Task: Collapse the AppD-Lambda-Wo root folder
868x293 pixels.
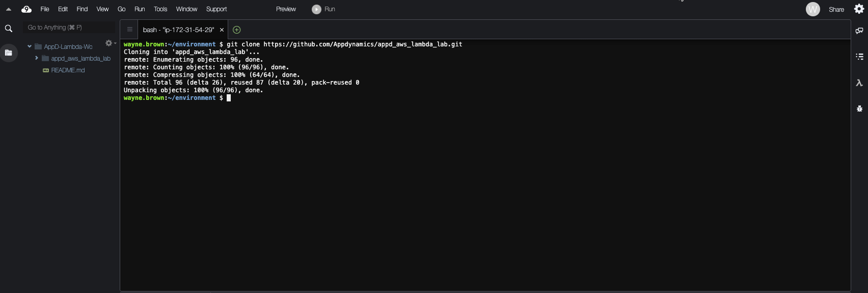Action: (30, 46)
